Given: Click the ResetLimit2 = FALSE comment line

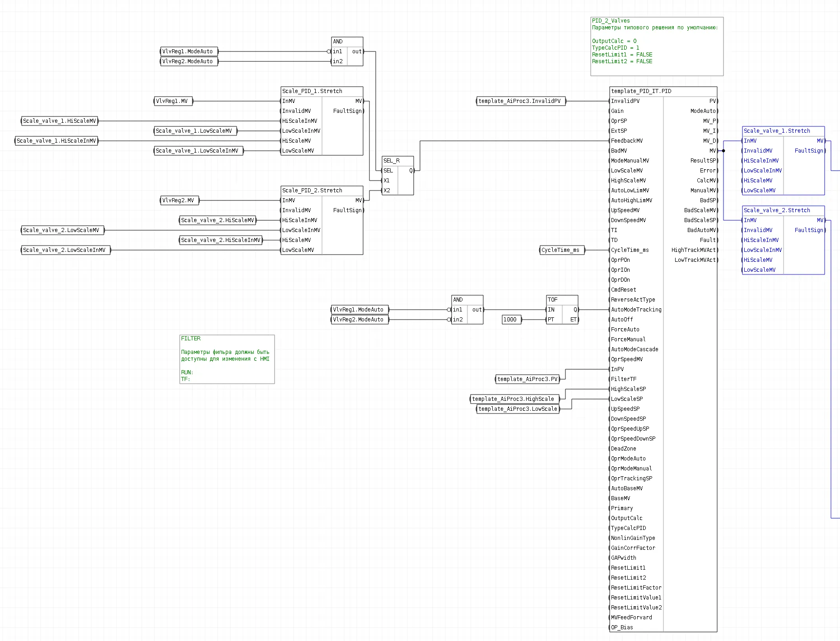Looking at the screenshot, I should pyautogui.click(x=622, y=61).
